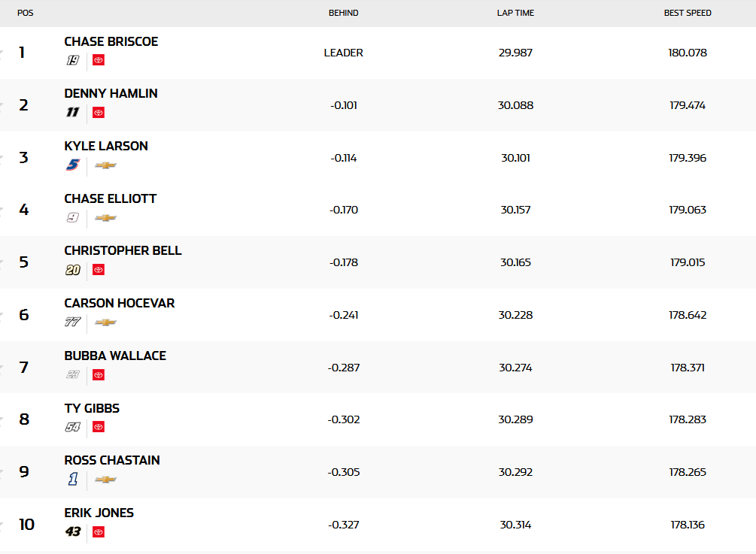Open the Chase Briscoe driver link

[111, 42]
